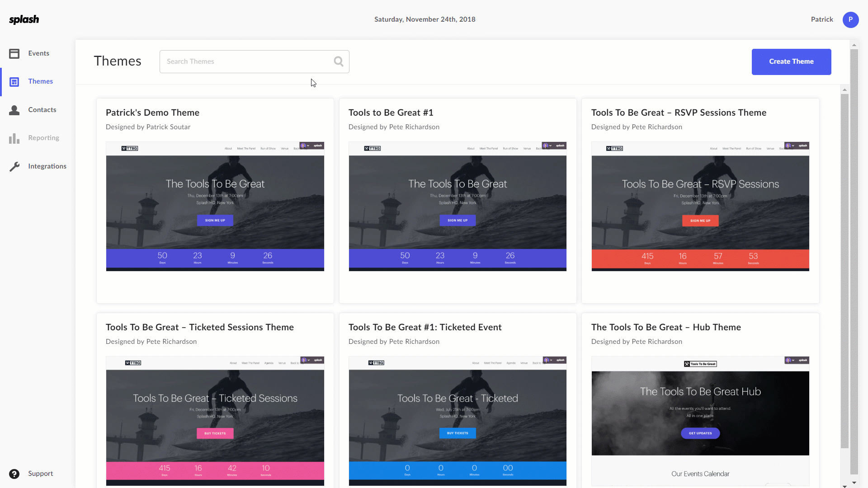The width and height of the screenshot is (868, 488).
Task: Open Tools to Be Great #1 title
Action: pyautogui.click(x=391, y=113)
